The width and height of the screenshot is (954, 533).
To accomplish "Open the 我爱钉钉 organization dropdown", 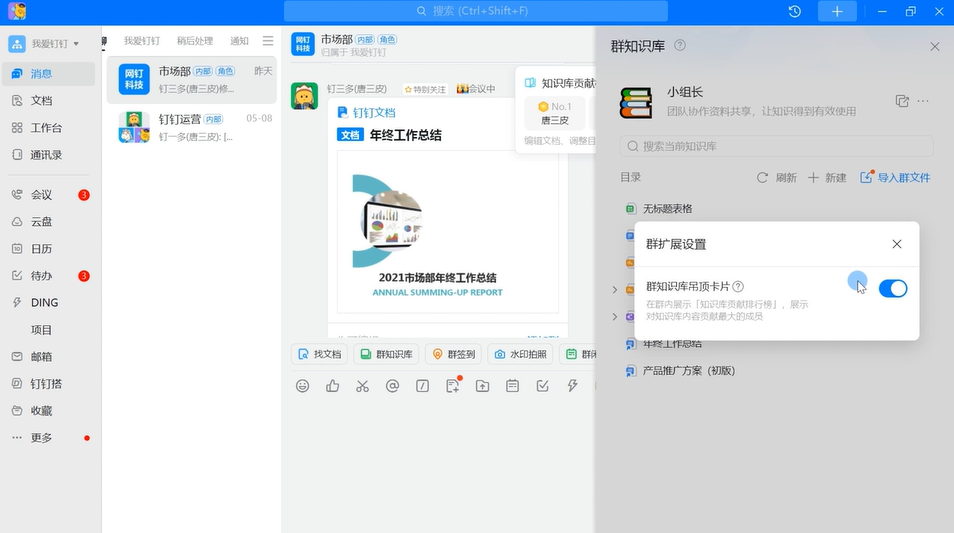I will [44, 44].
